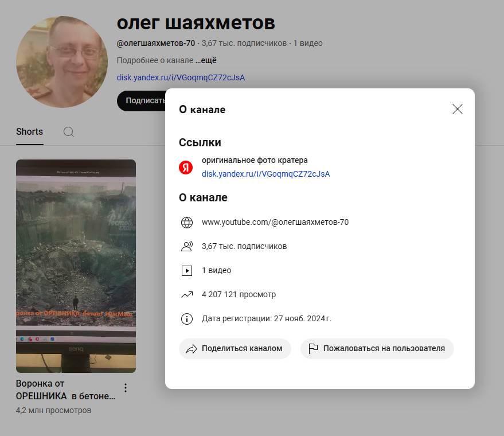Click the trending arrow icon beside the view count

pyautogui.click(x=187, y=294)
